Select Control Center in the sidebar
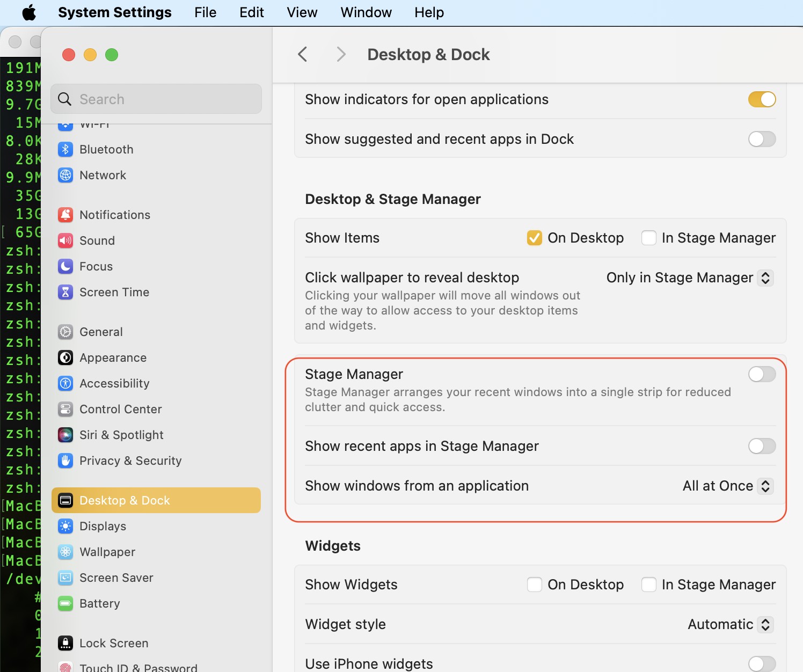The height and width of the screenshot is (672, 803). (x=156, y=409)
